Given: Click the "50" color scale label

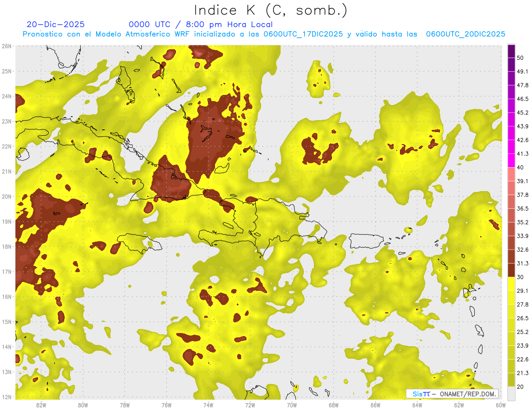Looking at the screenshot, I should click(x=520, y=58).
